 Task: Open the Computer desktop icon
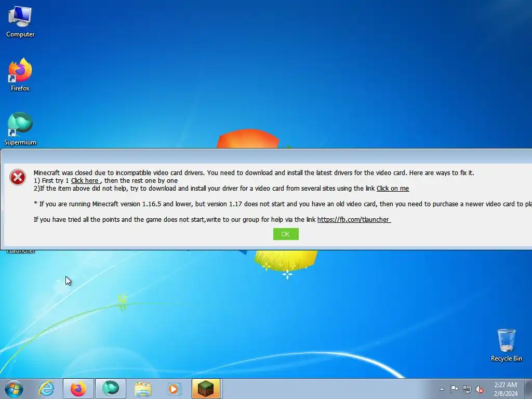[20, 22]
